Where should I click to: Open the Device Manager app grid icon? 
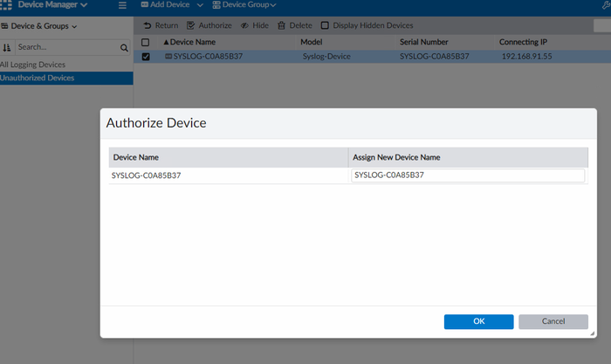tap(6, 5)
